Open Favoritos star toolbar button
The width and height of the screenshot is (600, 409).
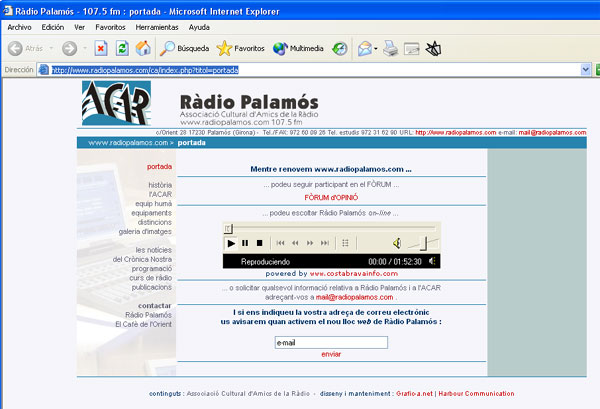click(240, 49)
